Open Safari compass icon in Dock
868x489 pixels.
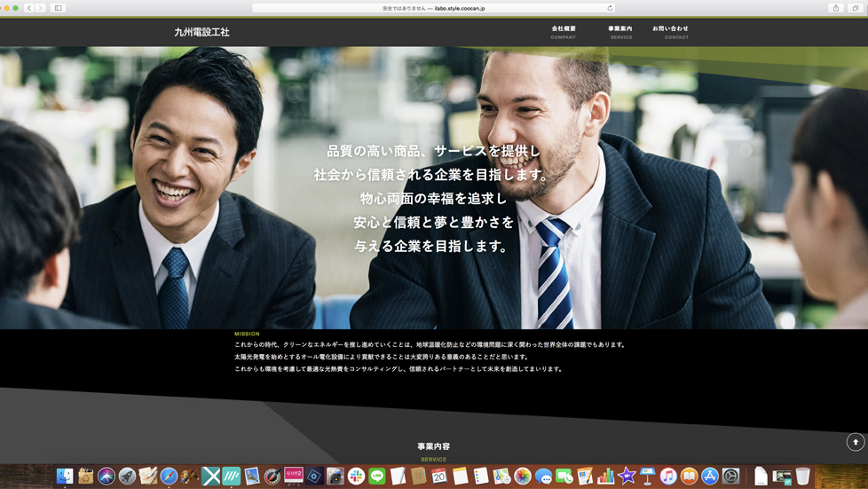click(169, 476)
